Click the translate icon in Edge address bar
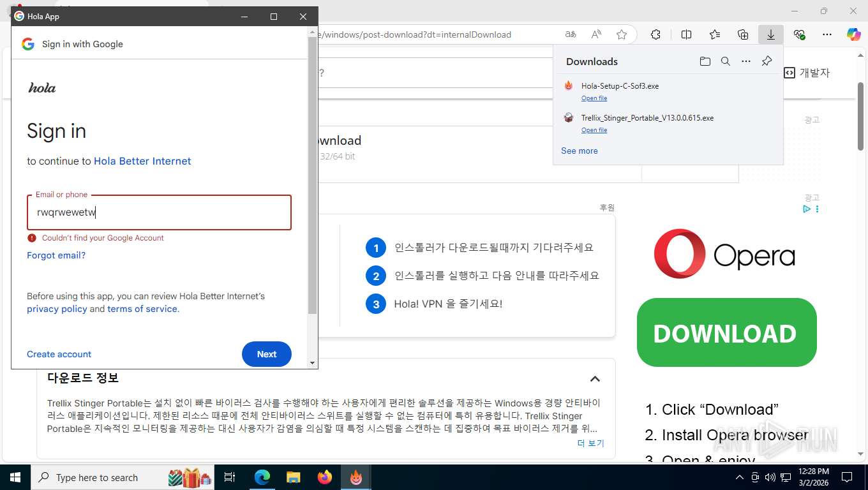The width and height of the screenshot is (868, 490). point(571,34)
